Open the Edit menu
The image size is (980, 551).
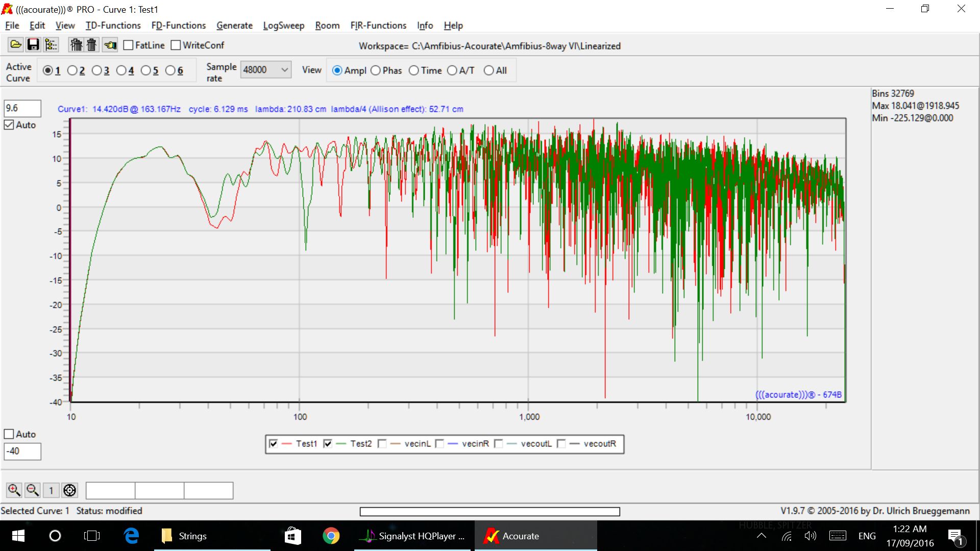[37, 26]
